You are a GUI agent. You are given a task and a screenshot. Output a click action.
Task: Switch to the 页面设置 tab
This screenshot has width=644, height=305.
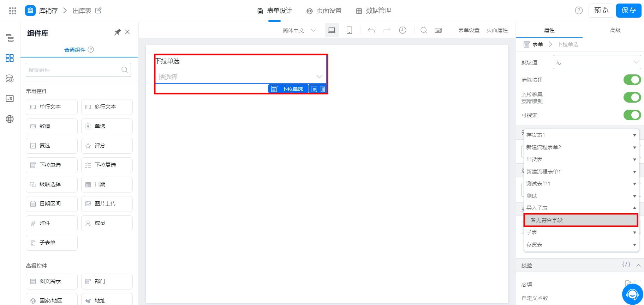pyautogui.click(x=324, y=11)
